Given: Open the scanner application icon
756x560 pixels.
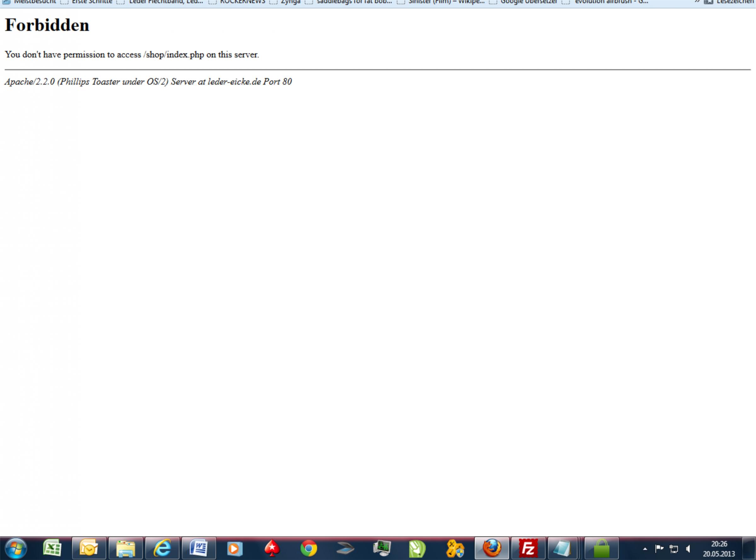Looking at the screenshot, I should click(x=345, y=548).
